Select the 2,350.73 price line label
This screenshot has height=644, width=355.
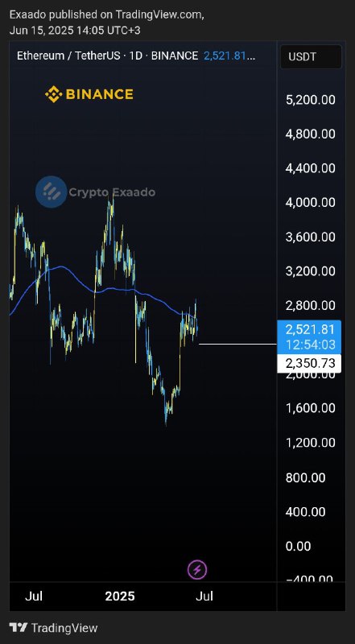(x=310, y=364)
